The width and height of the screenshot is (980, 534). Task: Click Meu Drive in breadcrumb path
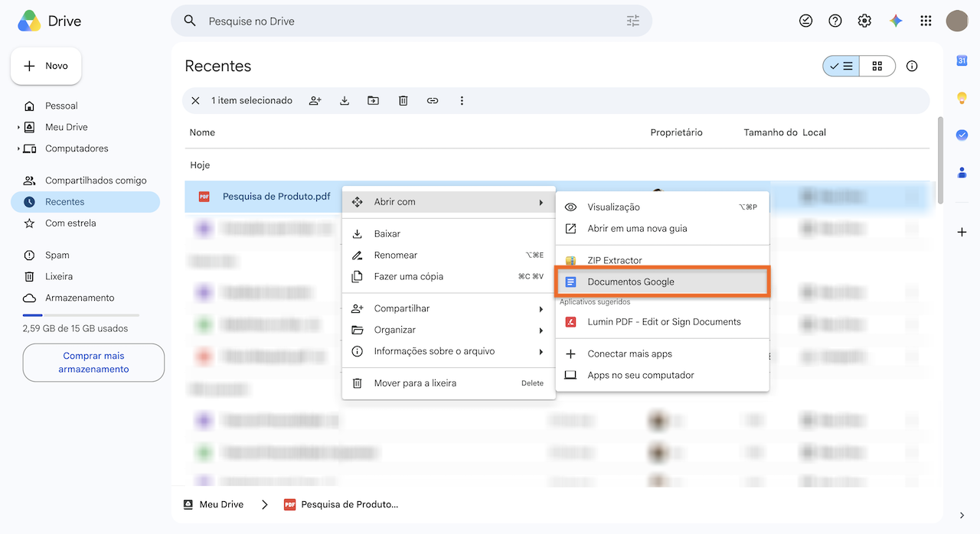tap(214, 505)
